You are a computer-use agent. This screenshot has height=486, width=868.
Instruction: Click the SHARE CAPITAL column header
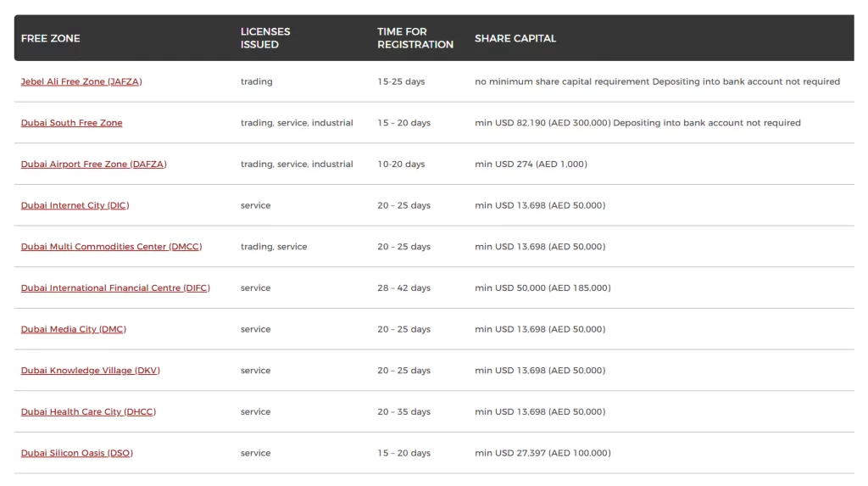(x=515, y=38)
